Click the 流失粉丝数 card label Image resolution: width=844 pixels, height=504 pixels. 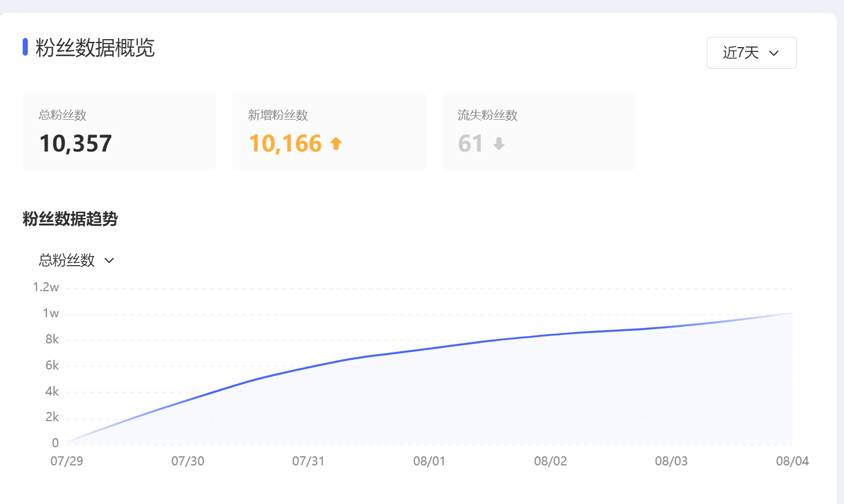pyautogui.click(x=488, y=115)
